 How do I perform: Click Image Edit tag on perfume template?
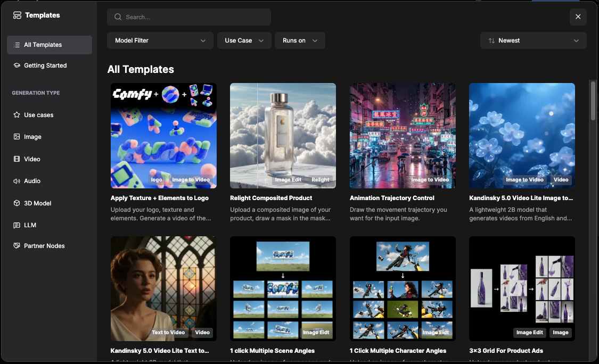tap(288, 179)
